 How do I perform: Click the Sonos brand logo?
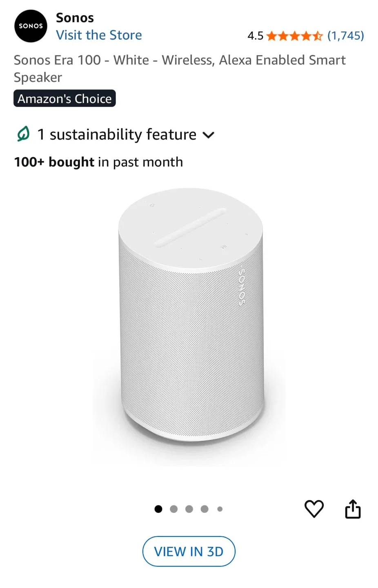point(31,26)
